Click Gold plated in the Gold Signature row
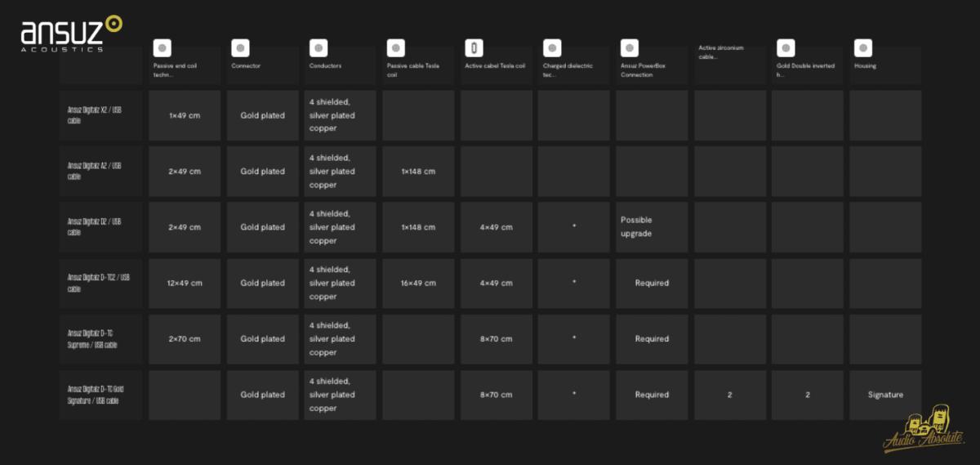980x465 pixels. (263, 395)
